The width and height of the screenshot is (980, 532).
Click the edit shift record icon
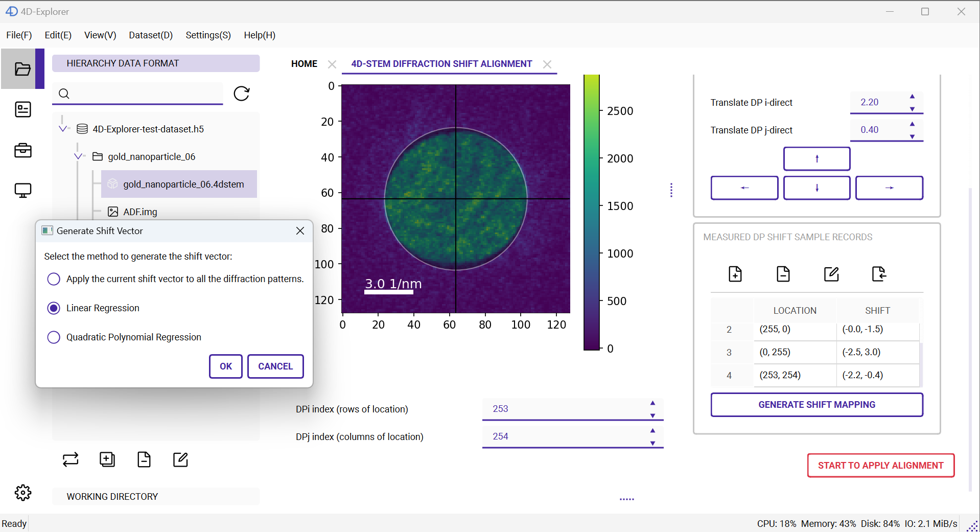point(831,274)
